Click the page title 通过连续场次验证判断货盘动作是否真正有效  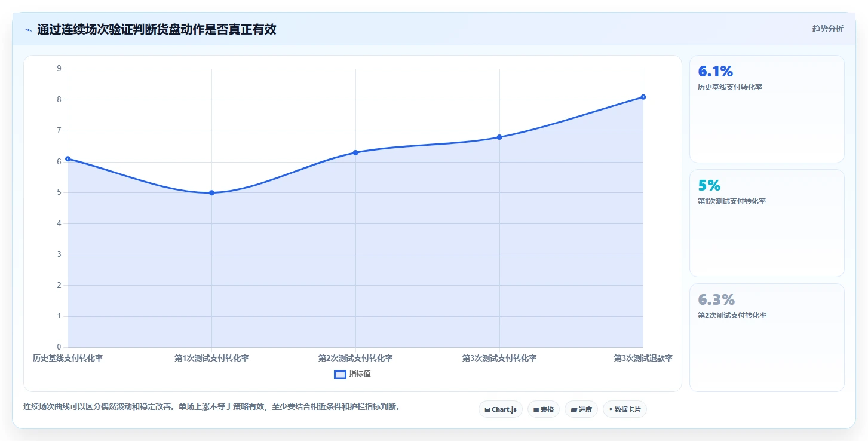[x=157, y=29]
